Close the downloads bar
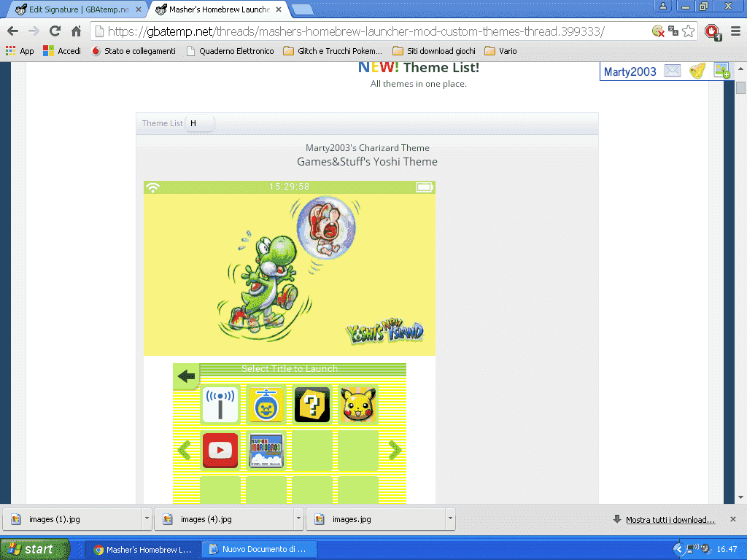747x560 pixels. (733, 519)
